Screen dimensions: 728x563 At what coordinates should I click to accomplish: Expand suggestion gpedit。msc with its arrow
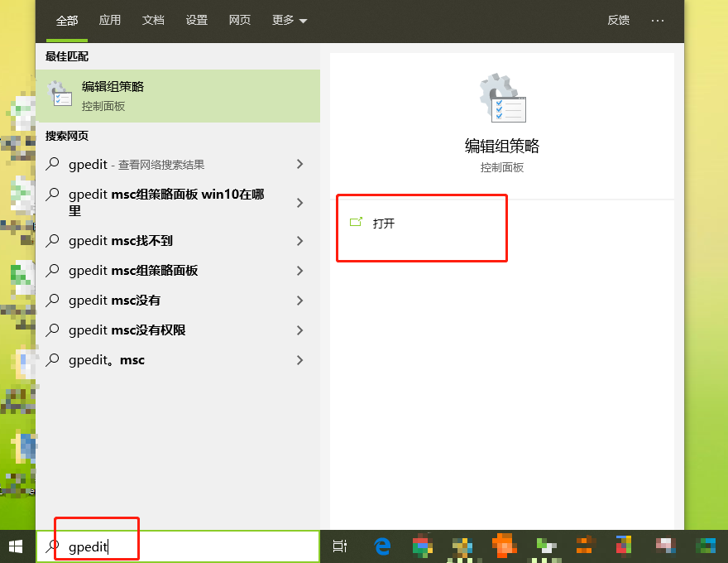click(x=299, y=359)
